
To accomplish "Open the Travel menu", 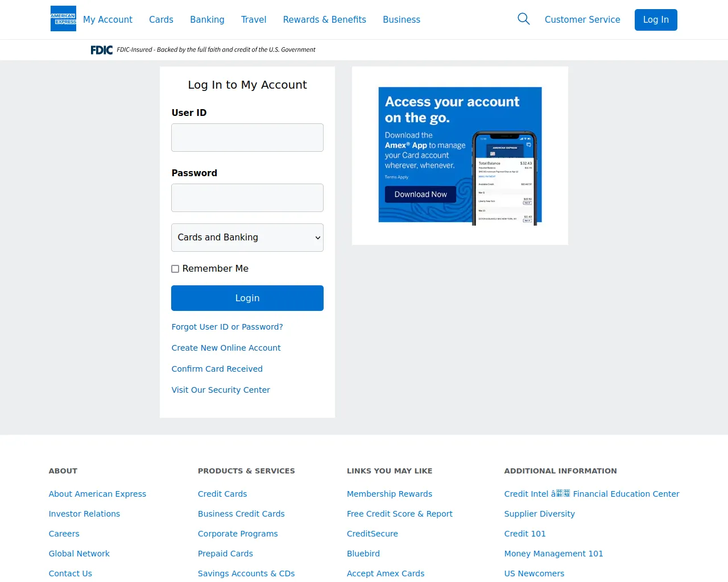I will point(254,20).
